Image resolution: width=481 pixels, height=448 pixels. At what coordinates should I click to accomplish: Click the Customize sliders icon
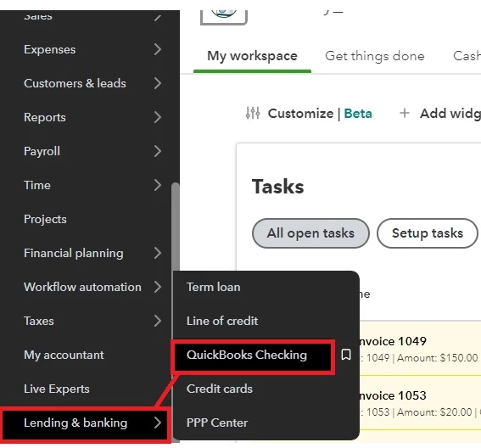pos(253,113)
